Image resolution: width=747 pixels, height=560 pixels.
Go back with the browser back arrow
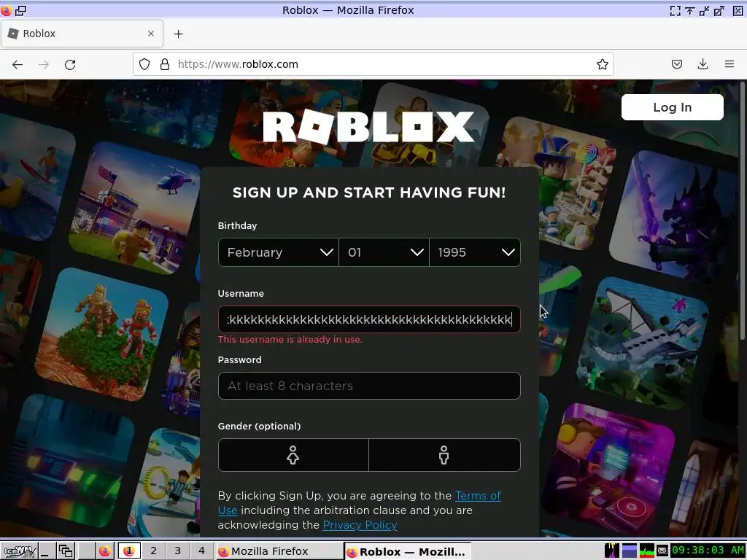[18, 64]
